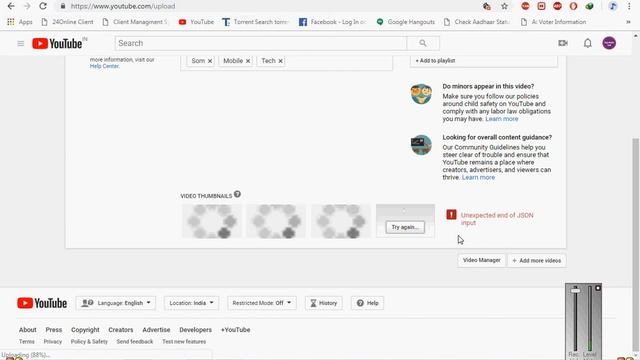640x360 pixels.
Task: Open the Chrome three-dot menu
Action: coord(629,6)
